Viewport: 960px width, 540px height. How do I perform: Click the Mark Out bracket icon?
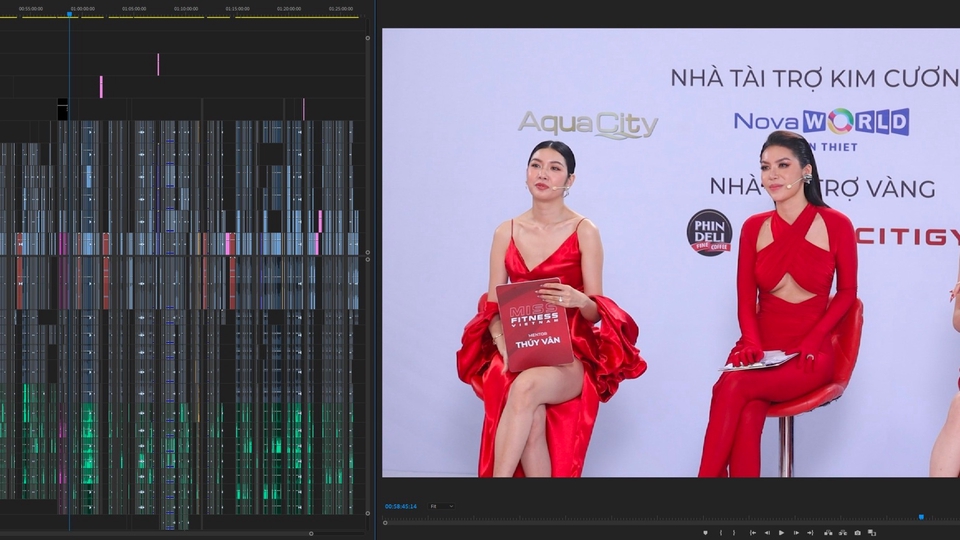coord(735,532)
